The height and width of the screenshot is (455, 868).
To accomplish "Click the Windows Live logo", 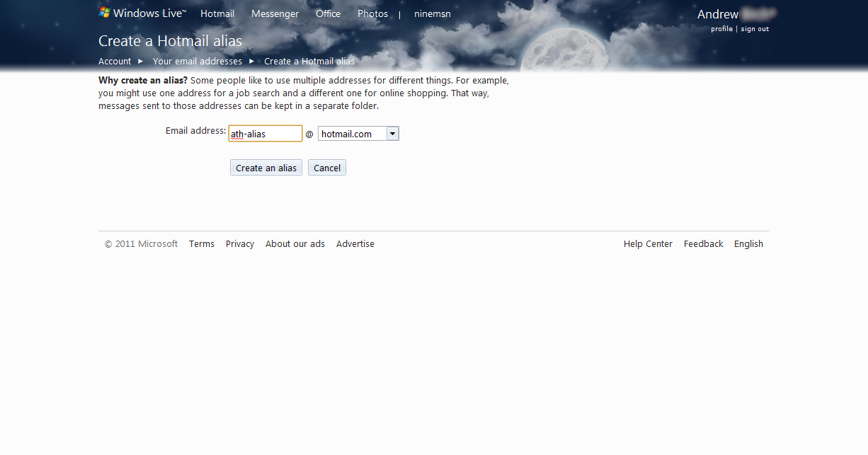I will click(x=142, y=13).
